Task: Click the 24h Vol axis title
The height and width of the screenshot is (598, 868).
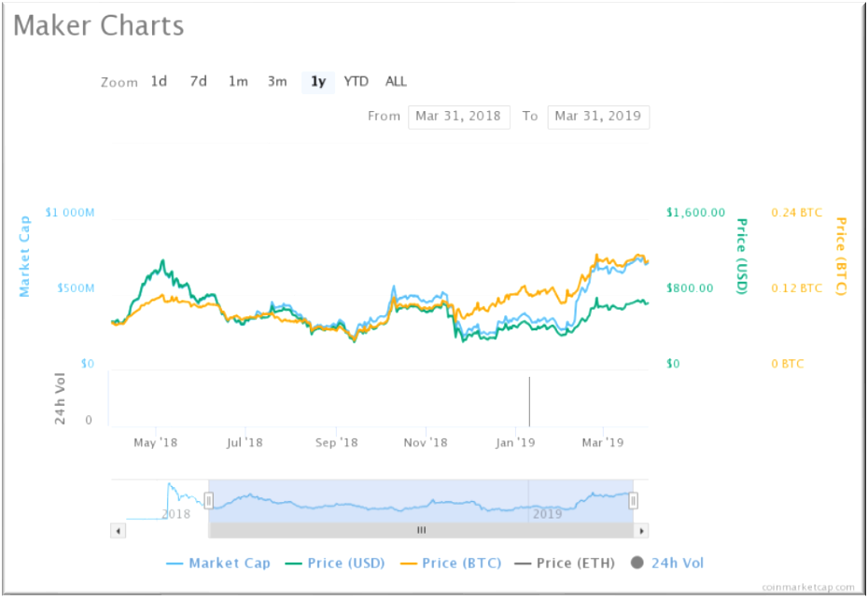Action: coord(60,398)
